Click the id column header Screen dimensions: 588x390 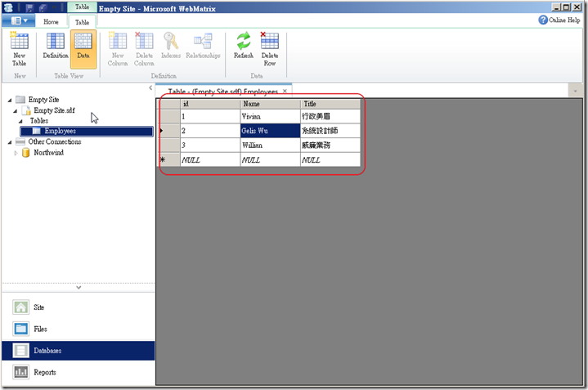(x=210, y=104)
